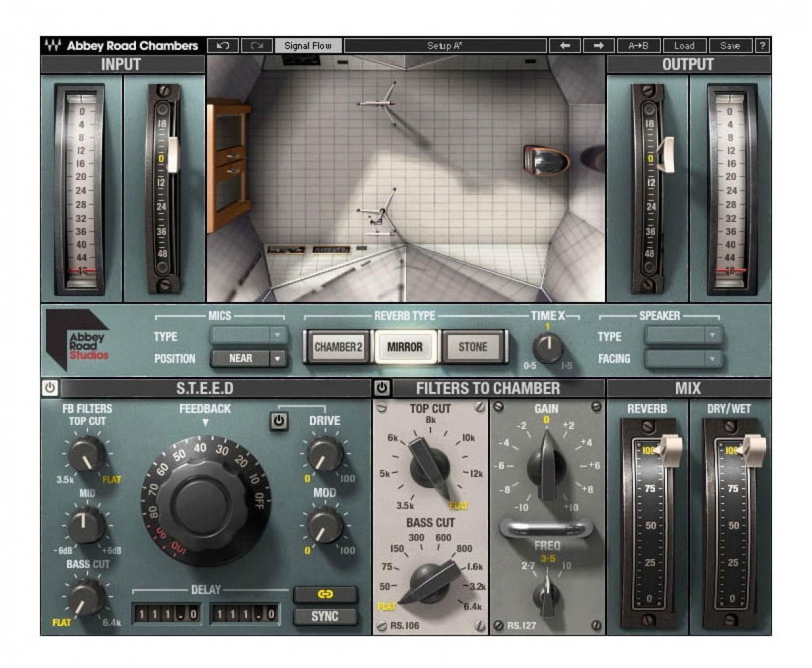Click the RS.127 GAIN knob
Viewport: 812px width, 668px height.
click(547, 466)
